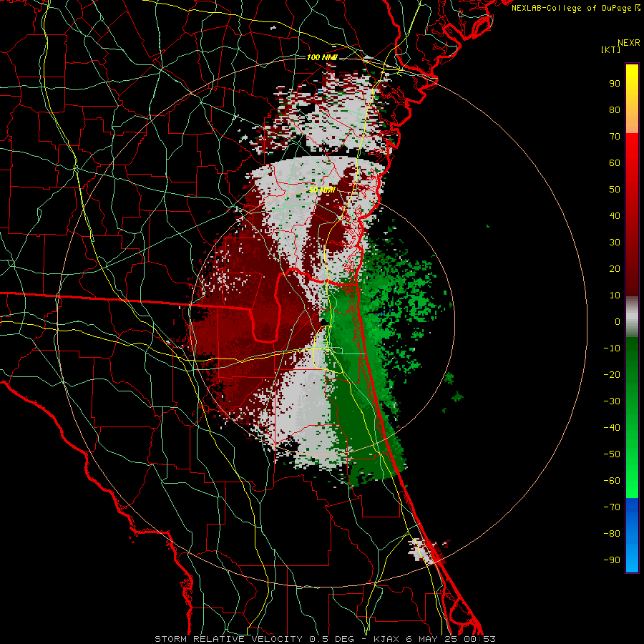Pick the blue segment of the color bar
This screenshot has width=644, height=644.
632,535
